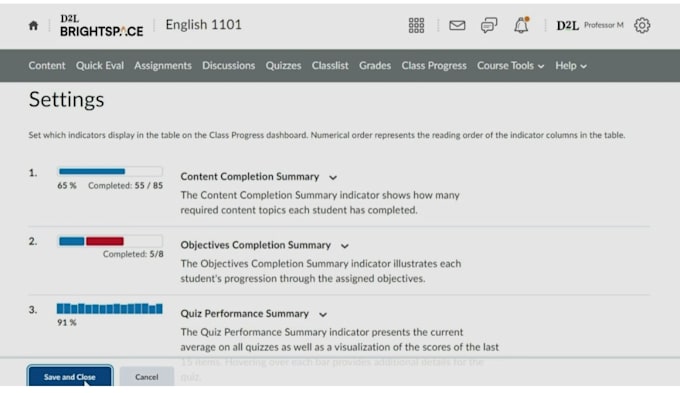This screenshot has width=680, height=393.
Task: Open Content Completion Summary chevron menu
Action: pyautogui.click(x=333, y=177)
